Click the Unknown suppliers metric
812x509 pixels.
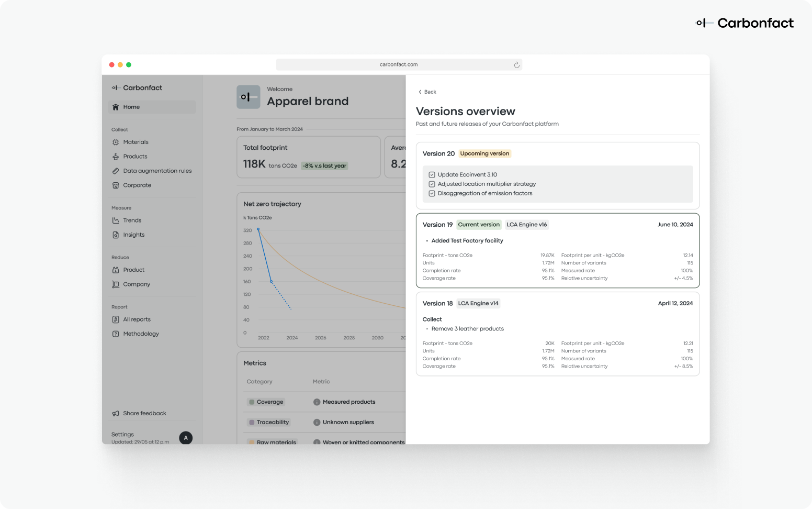click(348, 422)
